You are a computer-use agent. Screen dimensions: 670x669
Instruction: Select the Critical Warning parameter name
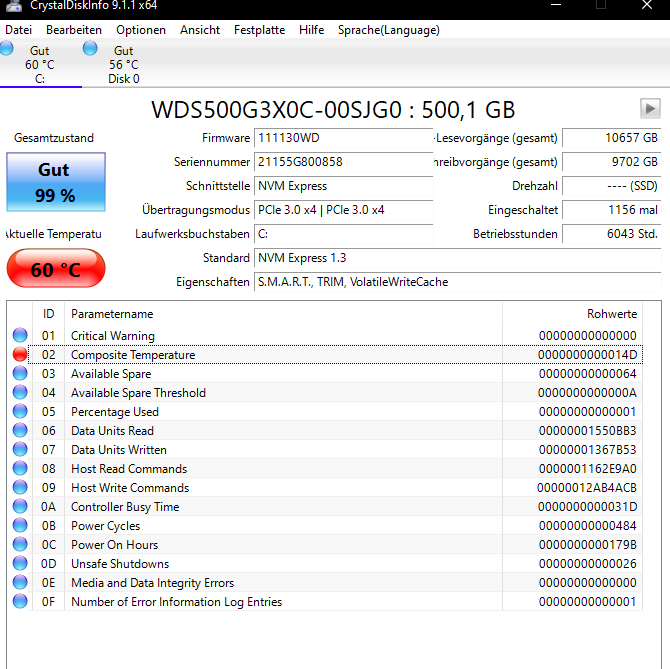tap(113, 336)
